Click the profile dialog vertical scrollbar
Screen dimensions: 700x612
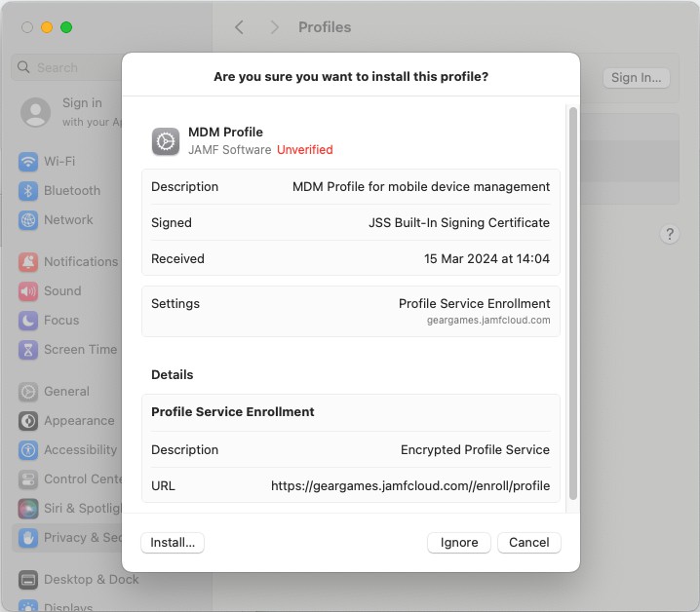click(573, 302)
